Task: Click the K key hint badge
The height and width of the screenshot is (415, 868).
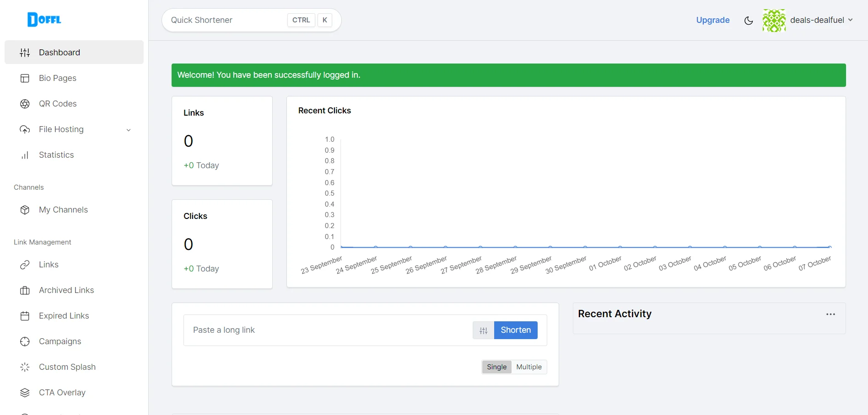Action: (x=325, y=20)
